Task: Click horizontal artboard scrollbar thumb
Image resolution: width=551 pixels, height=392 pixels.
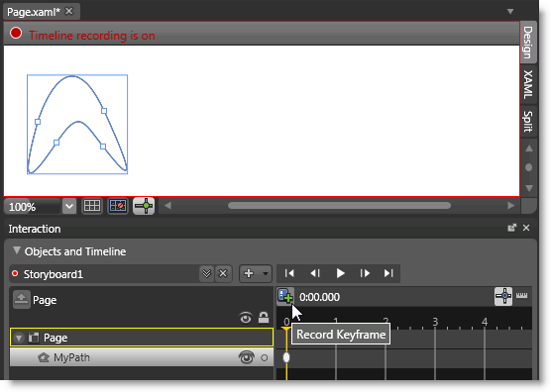Action: 339,206
